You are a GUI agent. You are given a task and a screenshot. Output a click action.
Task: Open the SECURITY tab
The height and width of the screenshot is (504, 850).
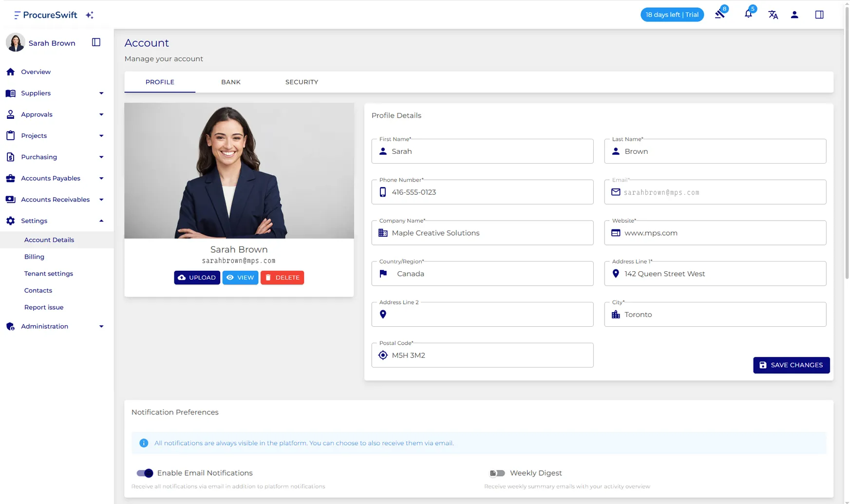pos(302,82)
